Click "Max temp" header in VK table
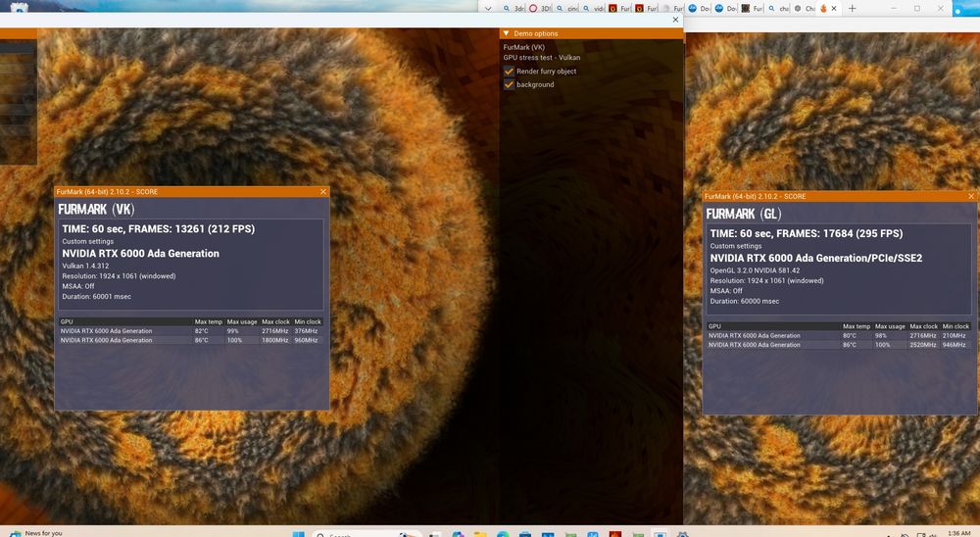980x537 pixels. click(208, 322)
